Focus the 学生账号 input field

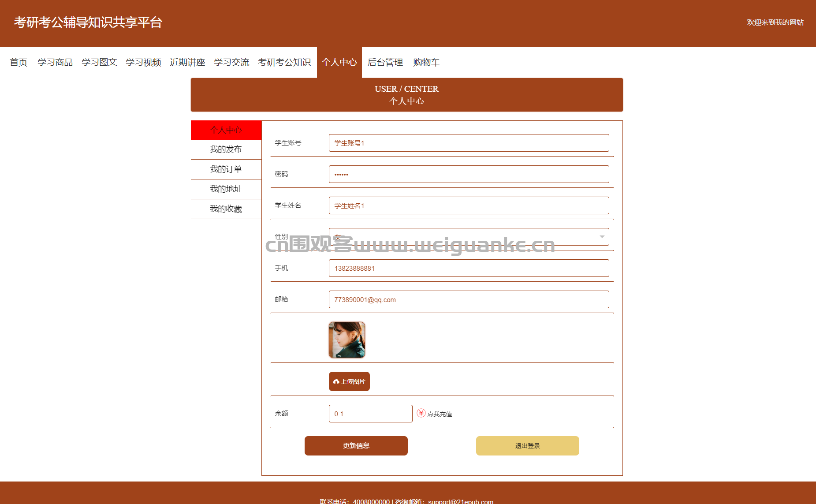click(x=469, y=143)
